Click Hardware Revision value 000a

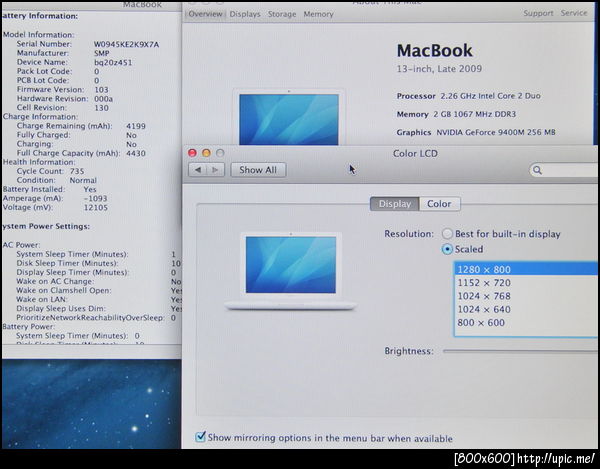tap(103, 99)
